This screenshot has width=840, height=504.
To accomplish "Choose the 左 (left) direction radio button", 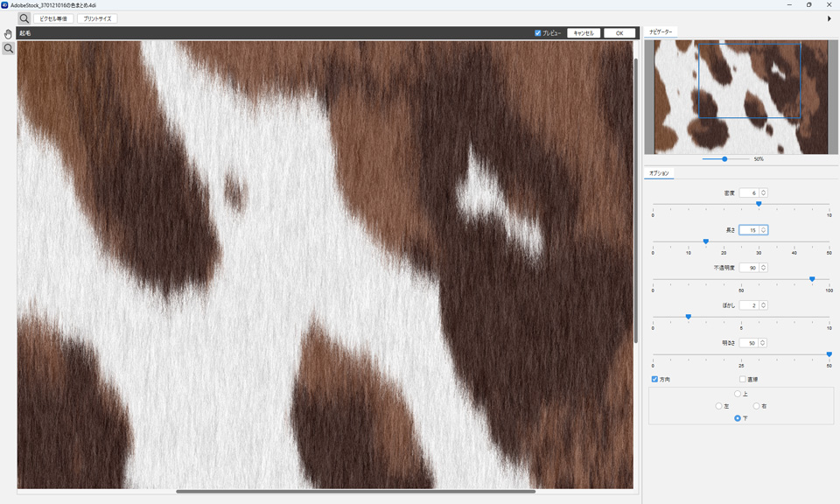I will (x=719, y=406).
